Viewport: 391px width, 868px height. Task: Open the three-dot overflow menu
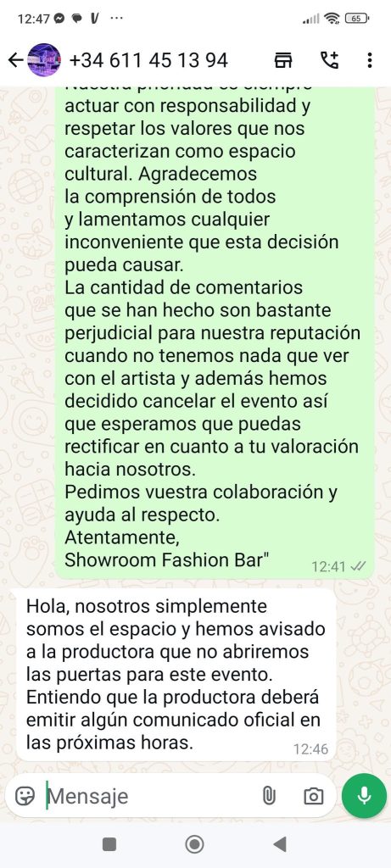[x=370, y=60]
